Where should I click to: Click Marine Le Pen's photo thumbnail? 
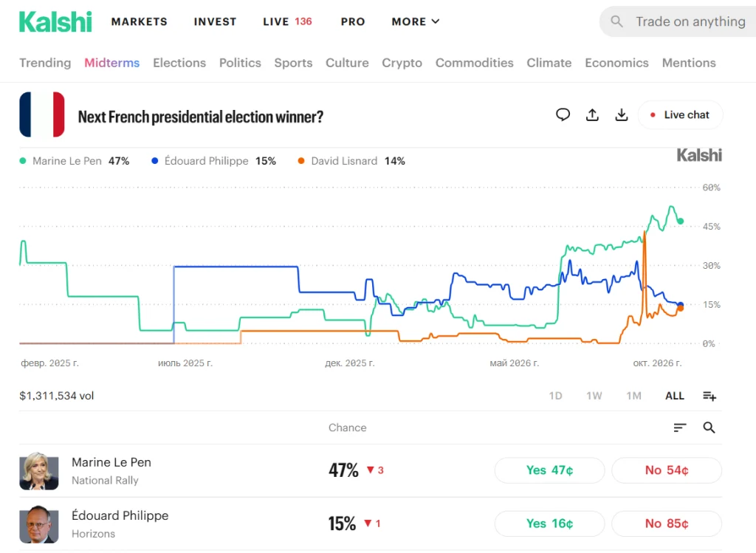point(39,470)
